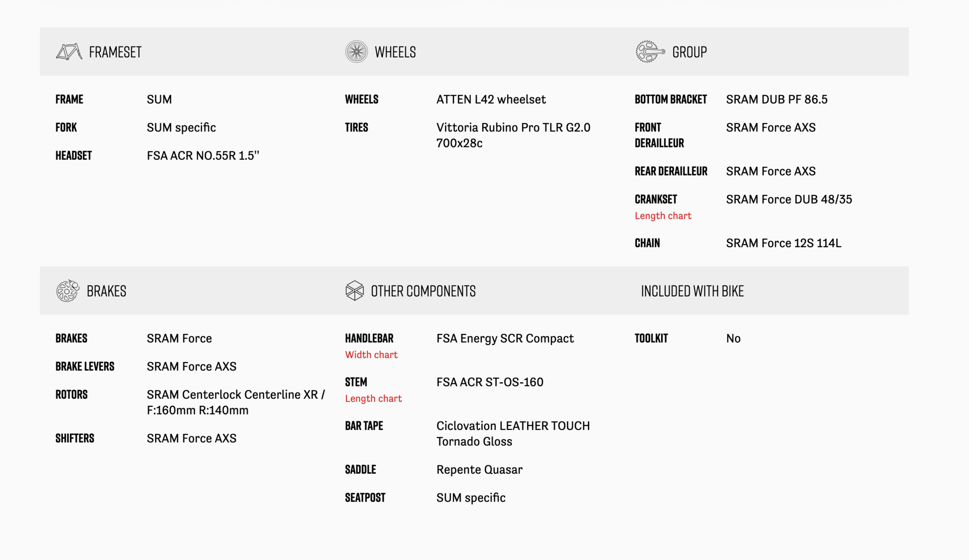Select SRAM Centerlock Centerline XR rotors text
969x560 pixels.
click(236, 402)
